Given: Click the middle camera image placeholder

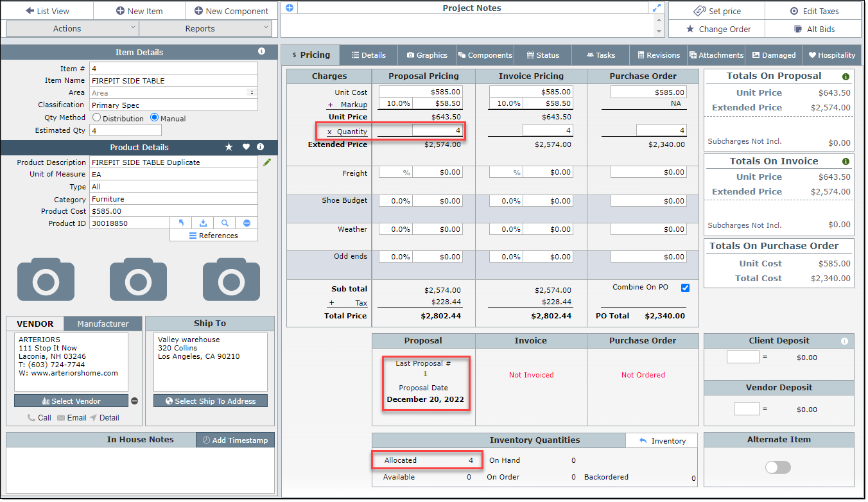Looking at the screenshot, I should point(138,279).
